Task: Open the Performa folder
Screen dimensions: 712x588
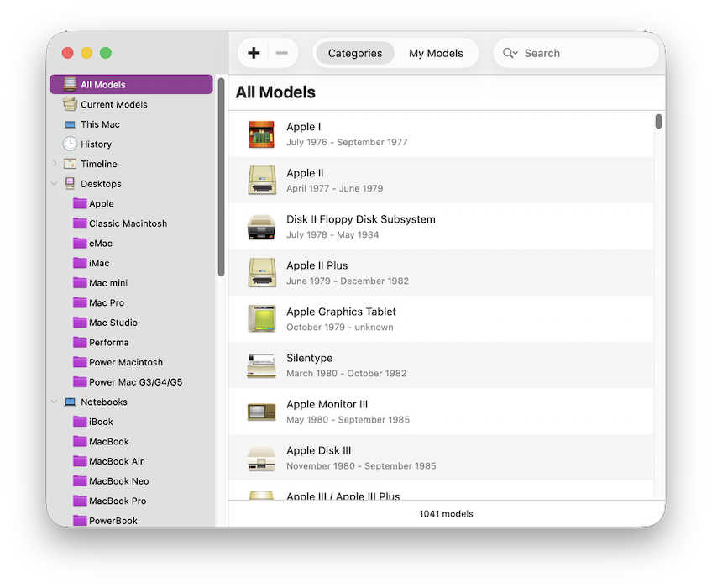Action: pyautogui.click(x=101, y=342)
